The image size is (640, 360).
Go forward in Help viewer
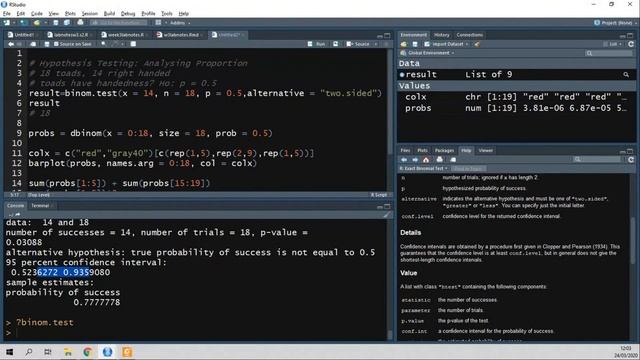[415, 160]
